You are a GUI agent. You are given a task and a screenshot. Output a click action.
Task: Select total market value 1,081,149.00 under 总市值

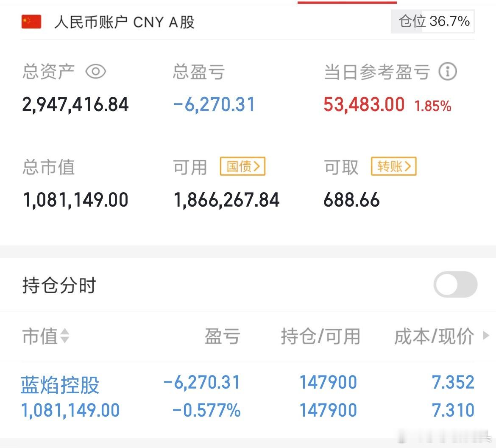75,200
